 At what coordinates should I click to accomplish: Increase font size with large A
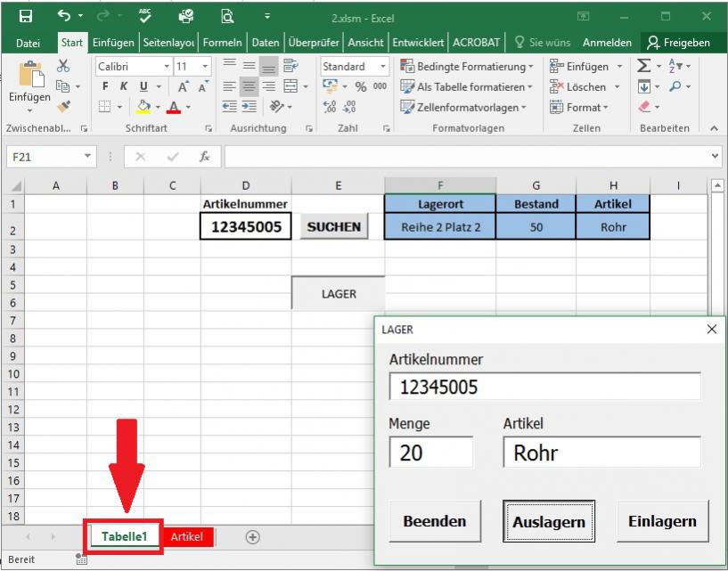pos(184,86)
